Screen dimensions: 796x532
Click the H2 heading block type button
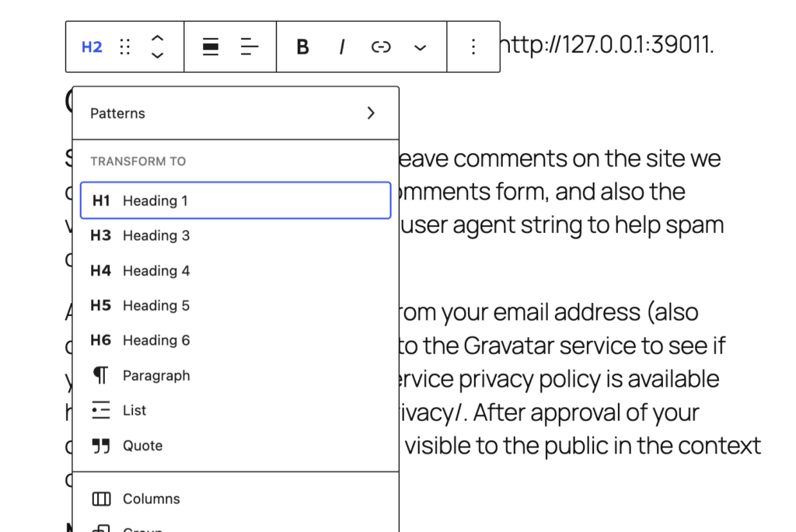point(92,47)
